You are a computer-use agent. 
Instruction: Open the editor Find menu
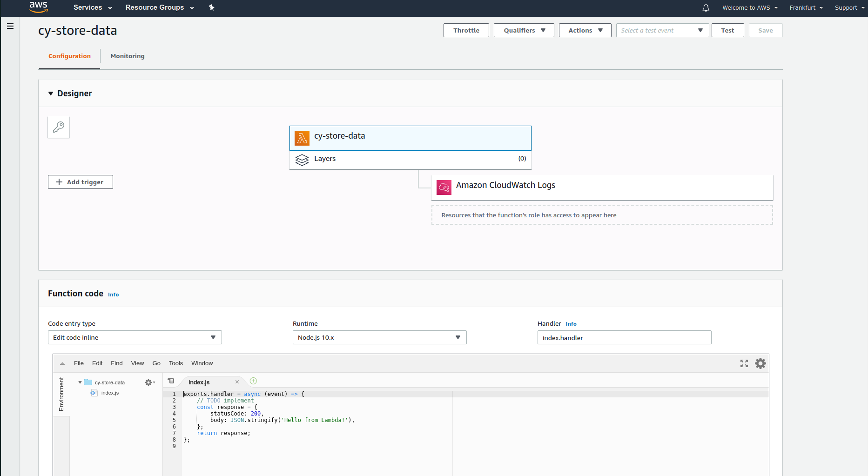point(117,363)
